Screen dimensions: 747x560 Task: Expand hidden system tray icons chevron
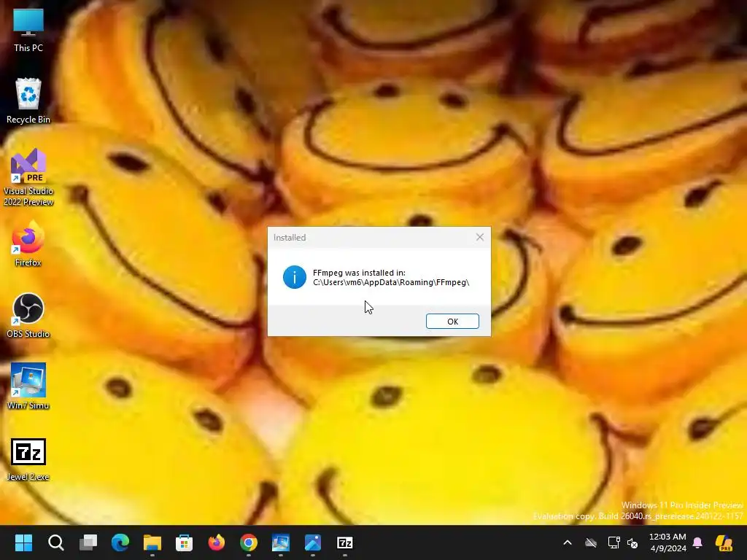pos(568,542)
